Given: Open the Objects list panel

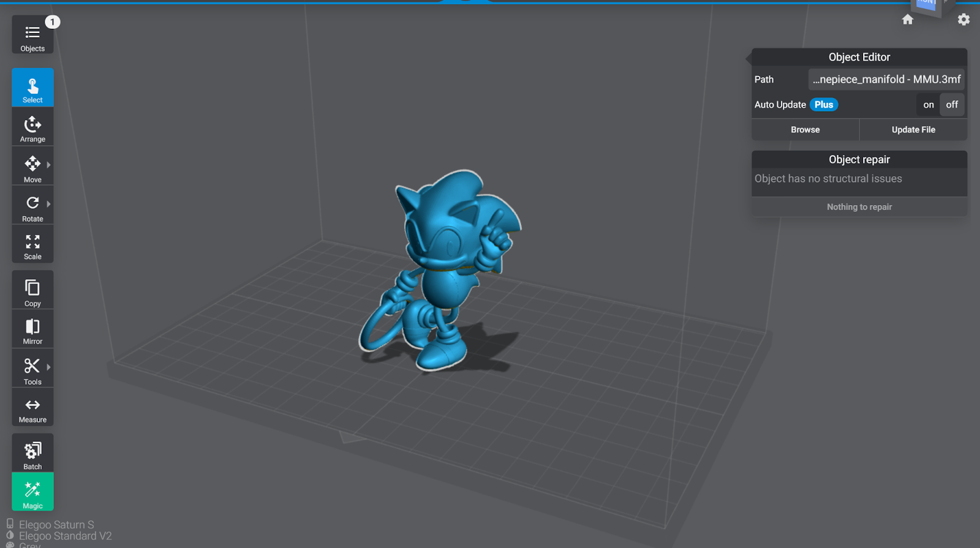Looking at the screenshot, I should pos(32,36).
